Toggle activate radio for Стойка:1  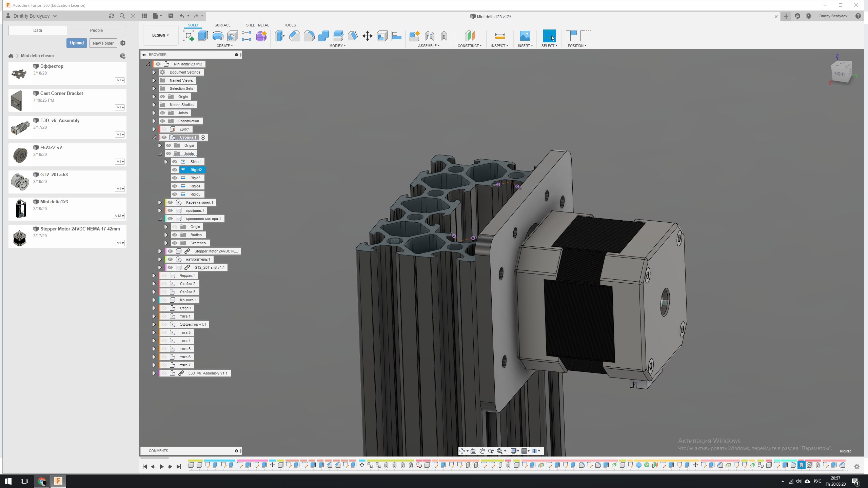coord(203,137)
